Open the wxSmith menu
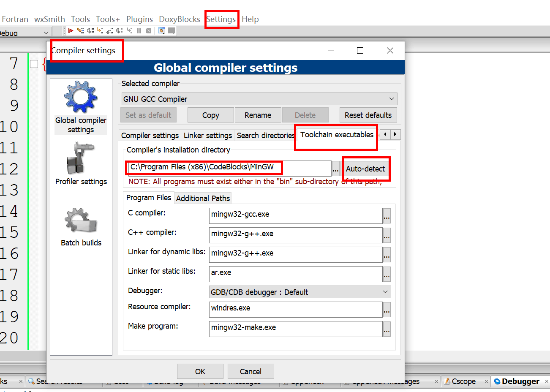The image size is (550, 392). point(49,19)
